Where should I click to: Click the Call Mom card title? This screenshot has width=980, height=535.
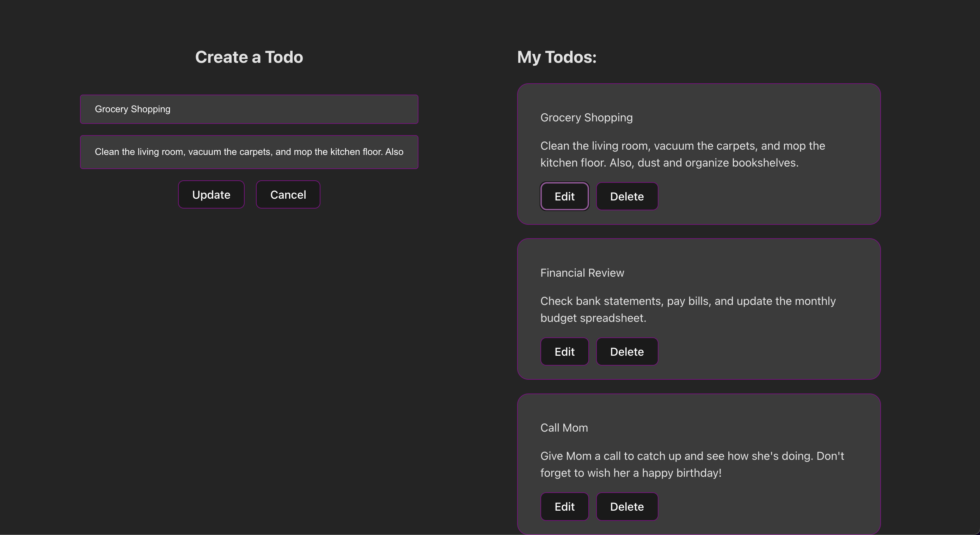tap(564, 428)
